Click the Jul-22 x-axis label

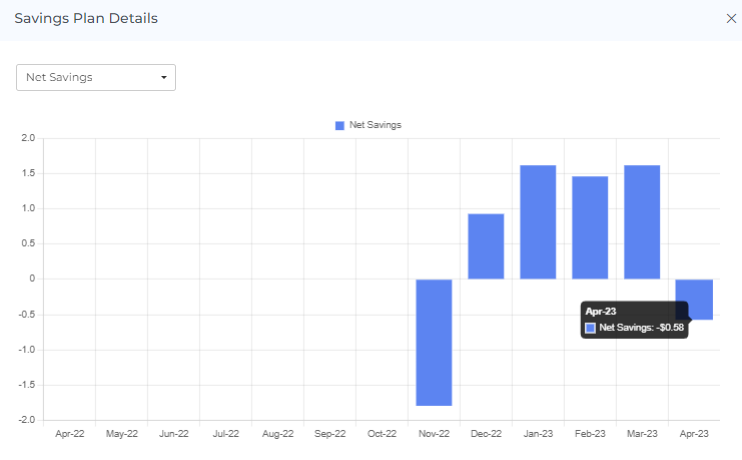(x=226, y=434)
